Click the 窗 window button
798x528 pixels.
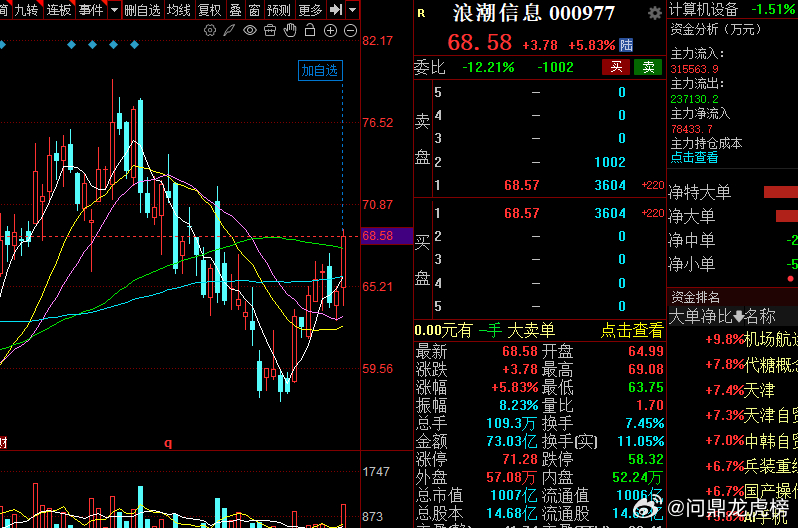point(254,10)
